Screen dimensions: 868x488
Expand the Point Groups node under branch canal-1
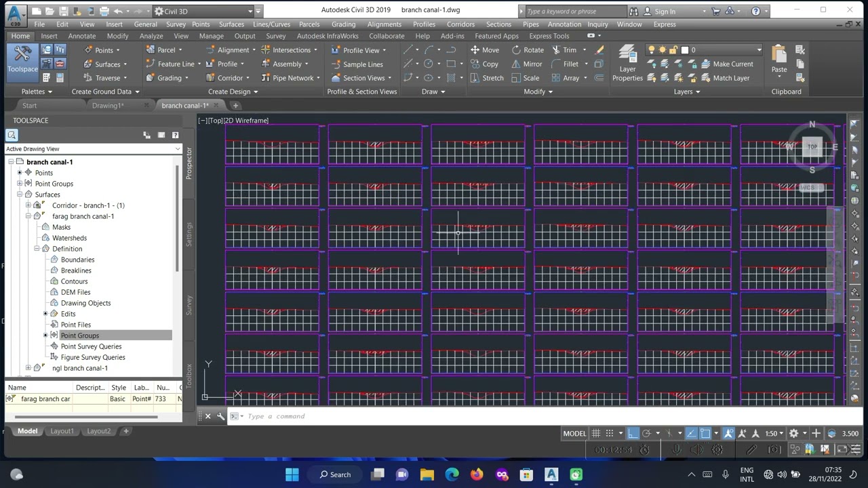click(x=20, y=184)
